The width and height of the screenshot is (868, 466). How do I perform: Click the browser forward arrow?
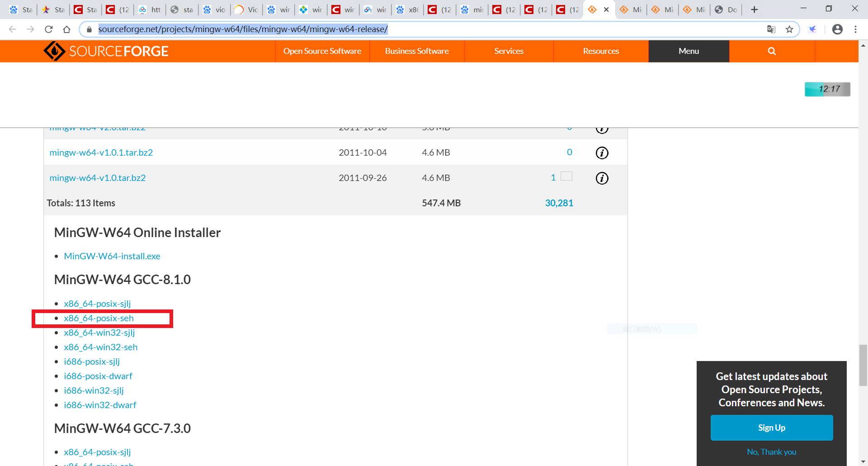pyautogui.click(x=31, y=29)
